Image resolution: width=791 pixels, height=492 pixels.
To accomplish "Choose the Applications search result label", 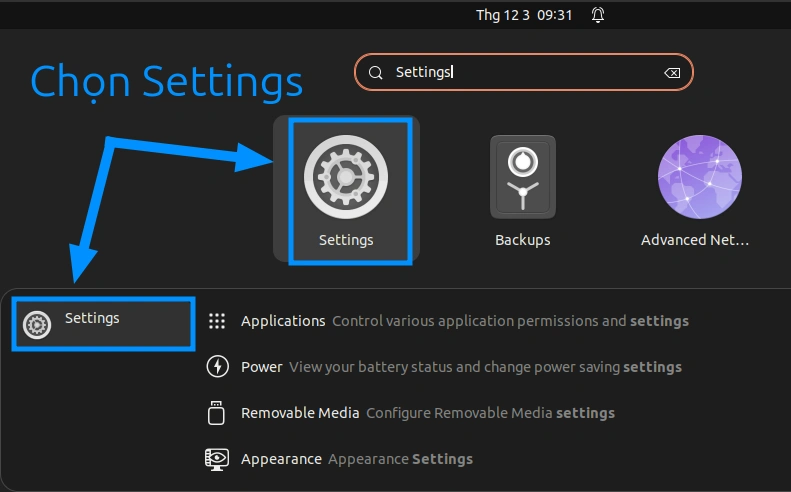I will point(283,321).
